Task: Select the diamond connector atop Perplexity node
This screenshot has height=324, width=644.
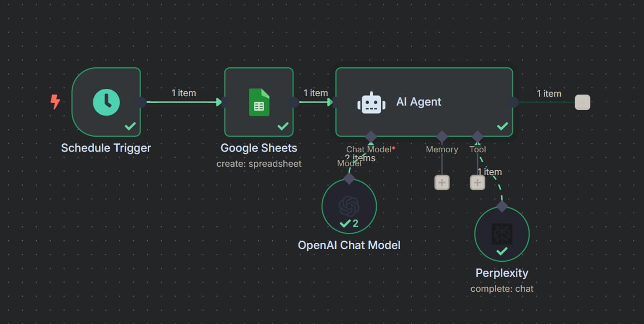Action: (x=502, y=207)
